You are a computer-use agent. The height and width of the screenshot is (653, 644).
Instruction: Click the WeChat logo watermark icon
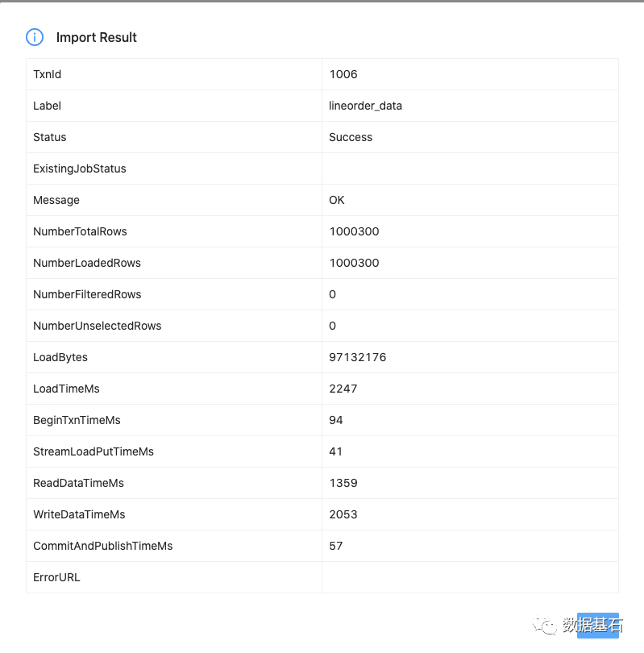coord(549,626)
